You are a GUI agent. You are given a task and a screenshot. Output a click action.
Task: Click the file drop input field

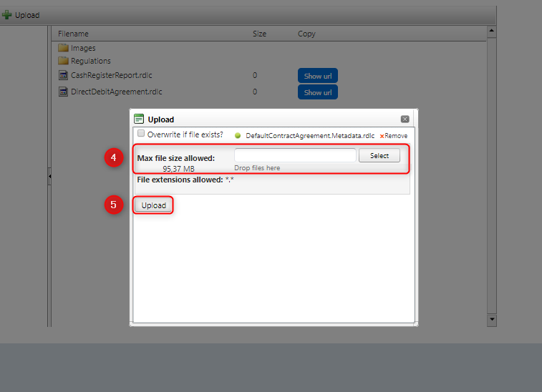click(x=294, y=155)
